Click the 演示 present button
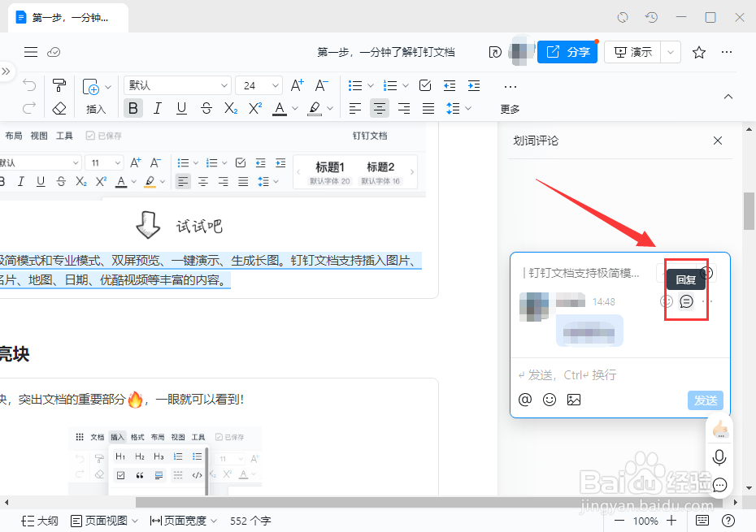Screen dimensions: 756x532 coord(633,52)
